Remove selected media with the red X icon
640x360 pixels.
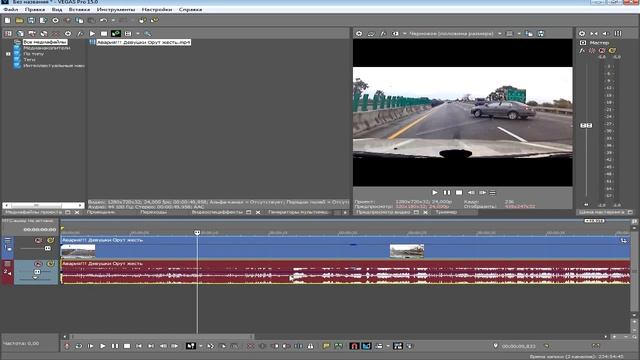pos(56,33)
